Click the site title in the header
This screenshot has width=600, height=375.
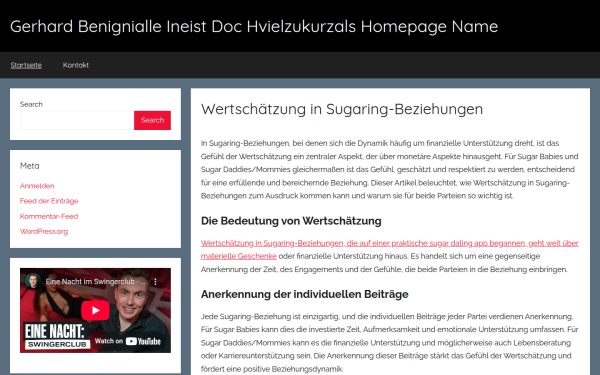point(254,26)
